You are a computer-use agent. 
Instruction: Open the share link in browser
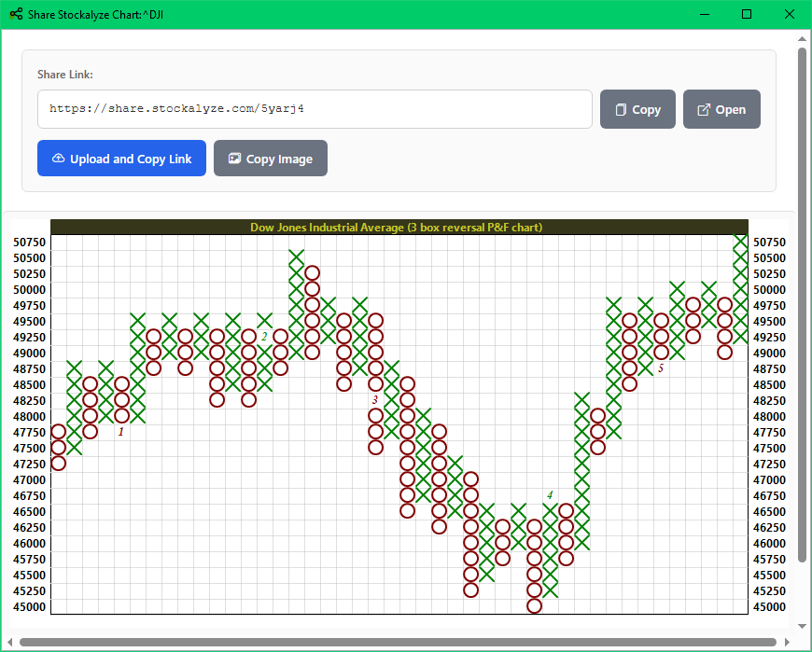pos(721,109)
